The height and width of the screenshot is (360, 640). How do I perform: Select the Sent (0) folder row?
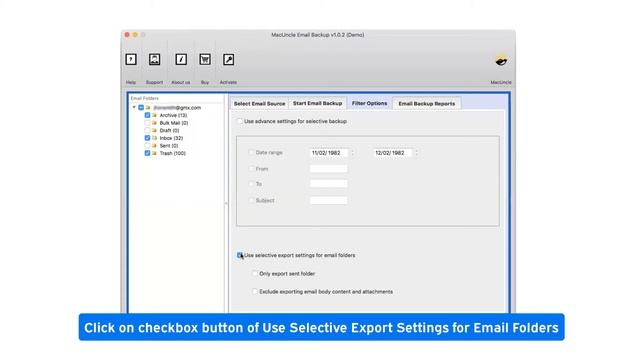pos(169,146)
